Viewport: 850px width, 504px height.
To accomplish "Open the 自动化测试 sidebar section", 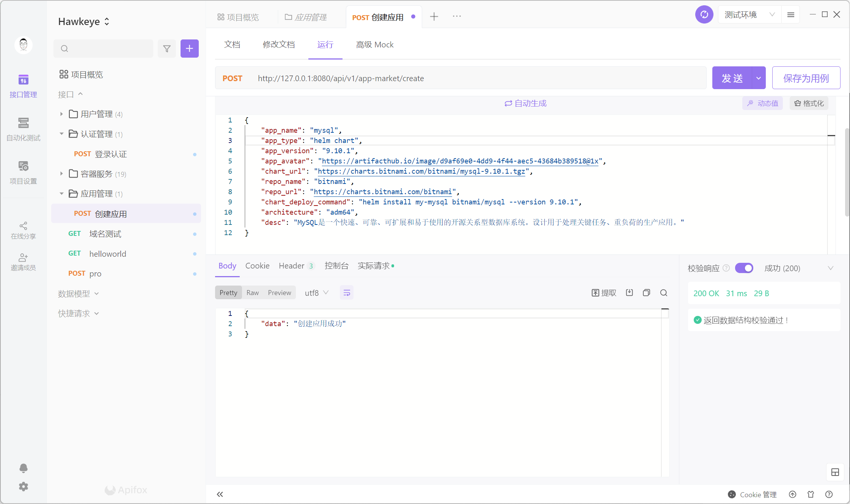I will pyautogui.click(x=23, y=129).
